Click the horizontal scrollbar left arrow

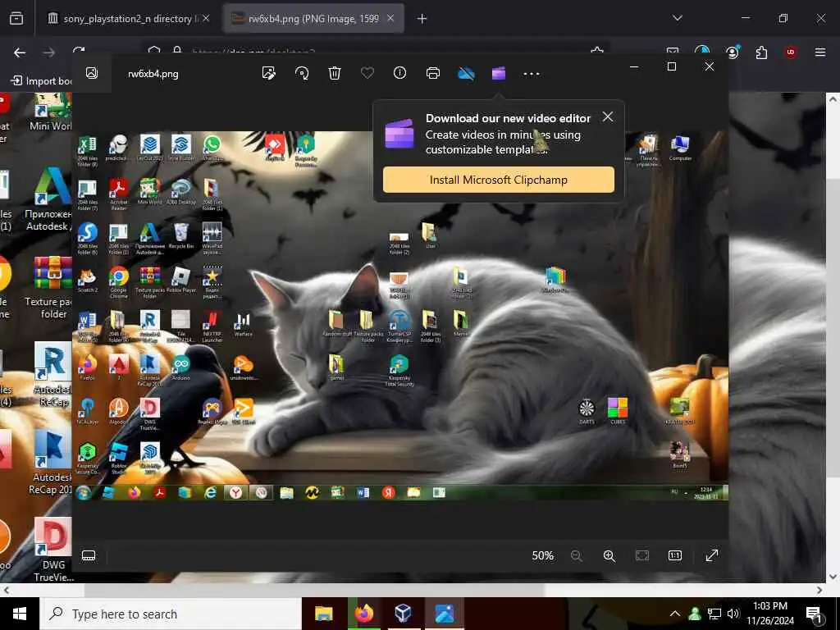point(6,590)
